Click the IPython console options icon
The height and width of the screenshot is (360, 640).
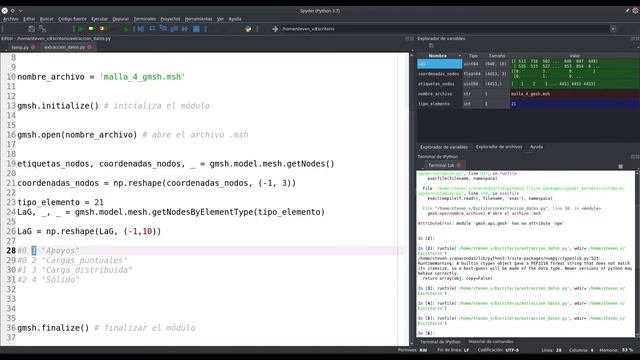[x=620, y=166]
